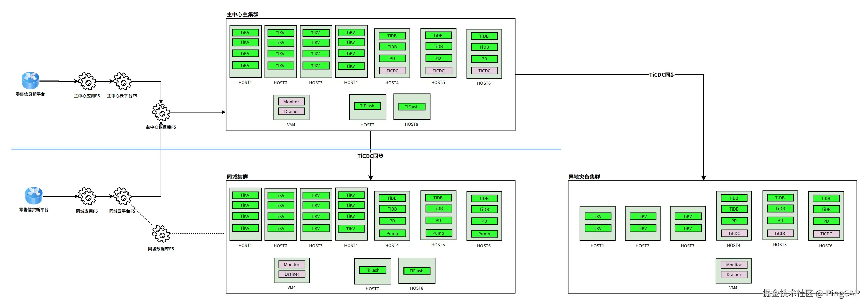
Task: Click the 主中心主集群 cluster title
Action: click(x=242, y=14)
